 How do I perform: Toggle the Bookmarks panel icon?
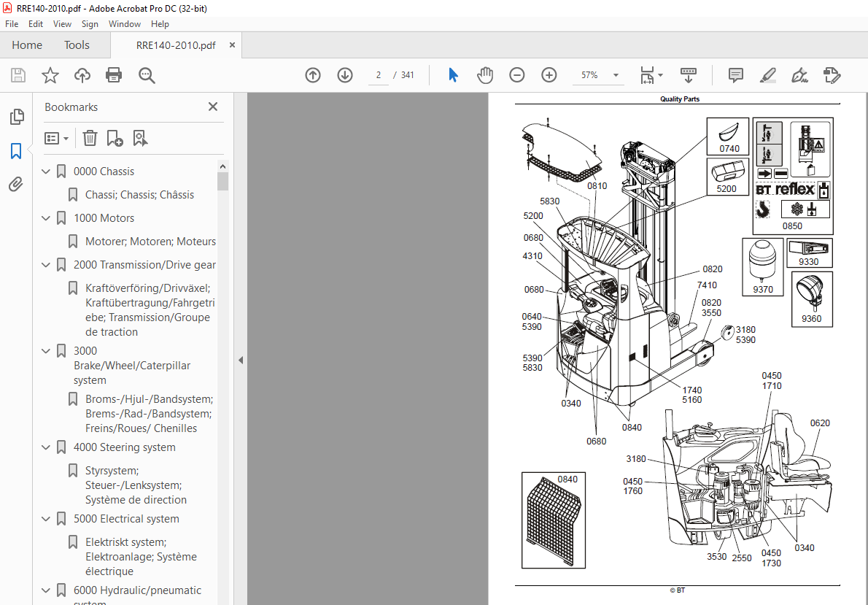[x=17, y=150]
